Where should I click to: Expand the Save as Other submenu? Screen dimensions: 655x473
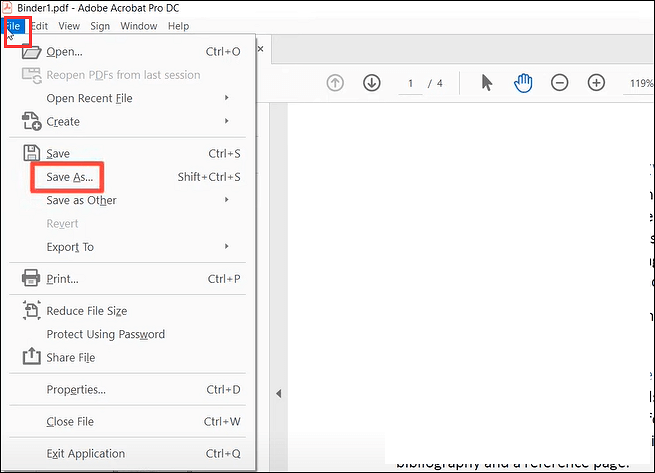pos(81,200)
